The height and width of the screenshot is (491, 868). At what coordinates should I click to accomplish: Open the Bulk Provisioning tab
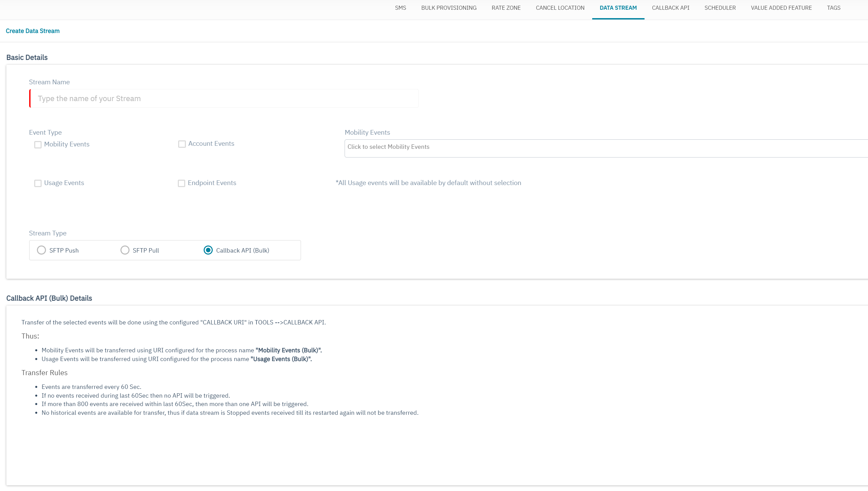(x=449, y=8)
